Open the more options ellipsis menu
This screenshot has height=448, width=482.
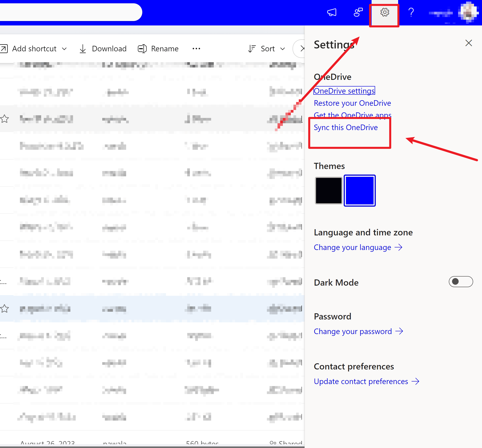pos(196,48)
